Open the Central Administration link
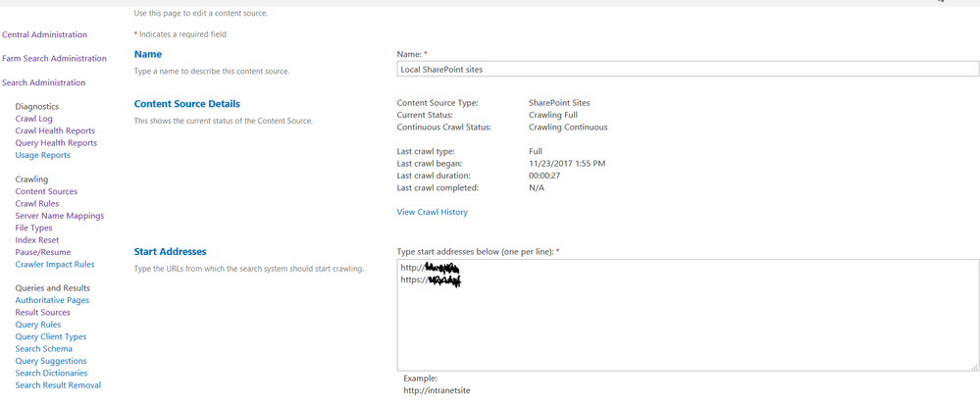 44,34
